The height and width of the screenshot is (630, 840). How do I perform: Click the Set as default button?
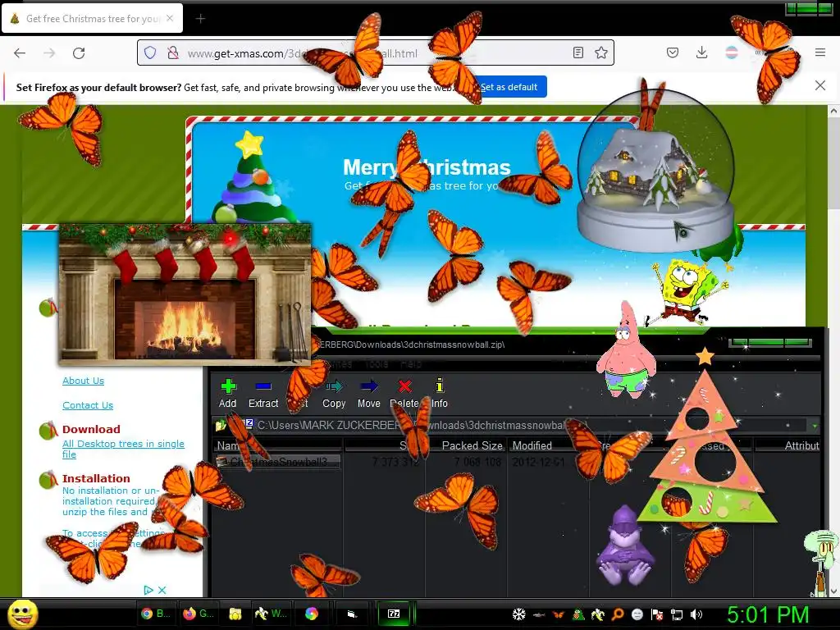tap(509, 87)
